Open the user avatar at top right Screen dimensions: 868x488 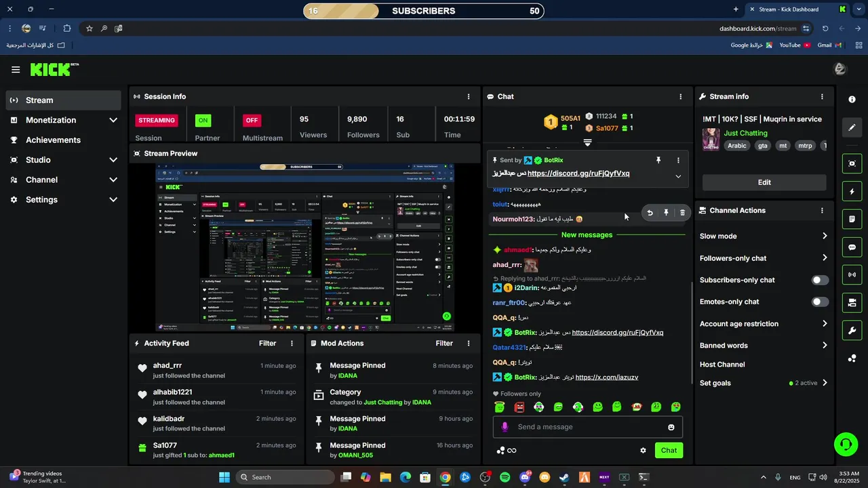tap(840, 69)
